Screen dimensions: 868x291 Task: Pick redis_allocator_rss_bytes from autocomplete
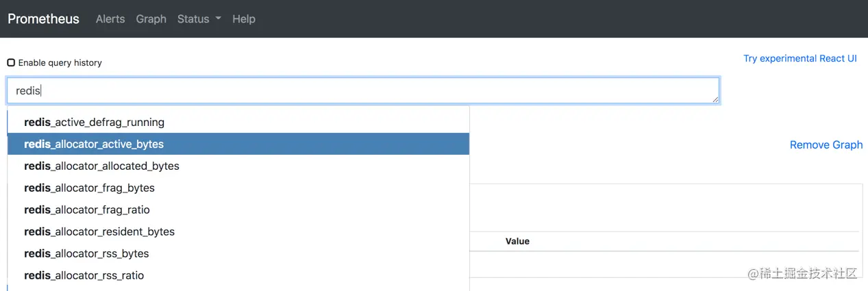pyautogui.click(x=238, y=253)
